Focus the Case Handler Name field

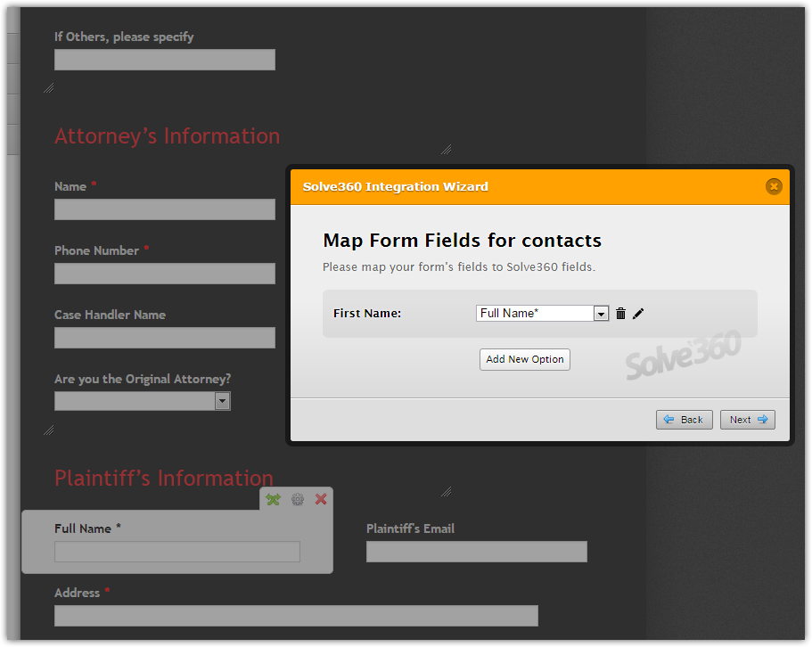pyautogui.click(x=165, y=338)
